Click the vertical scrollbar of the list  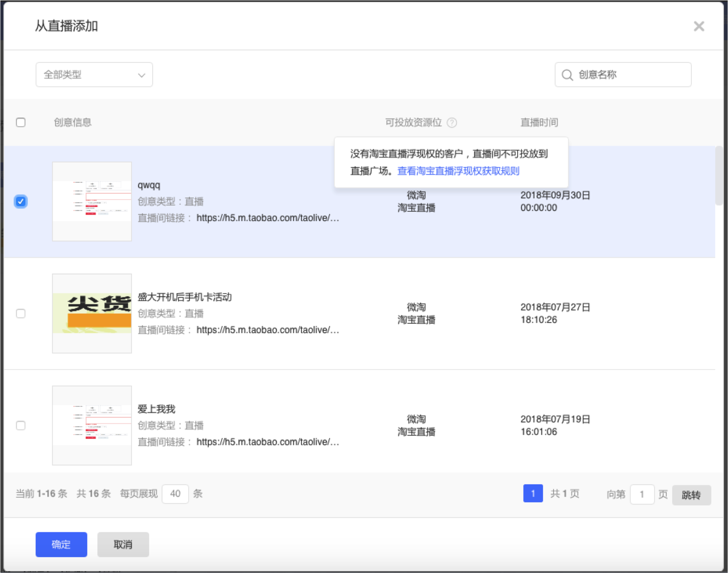click(719, 176)
